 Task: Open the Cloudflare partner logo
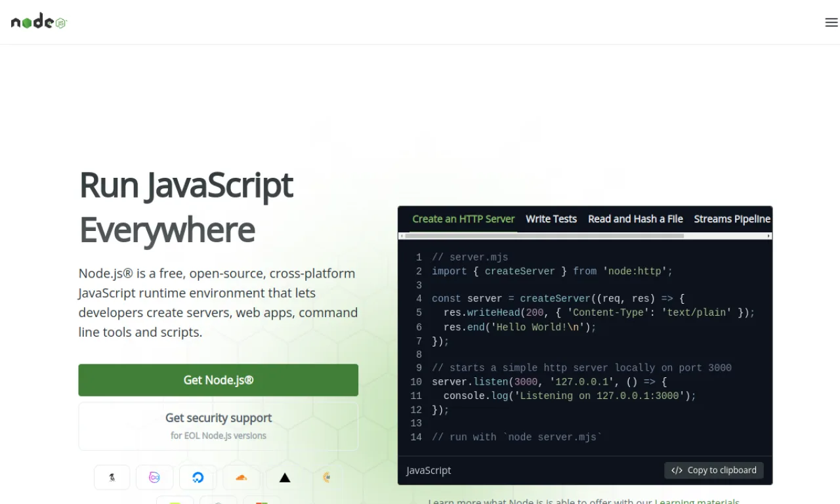241,477
